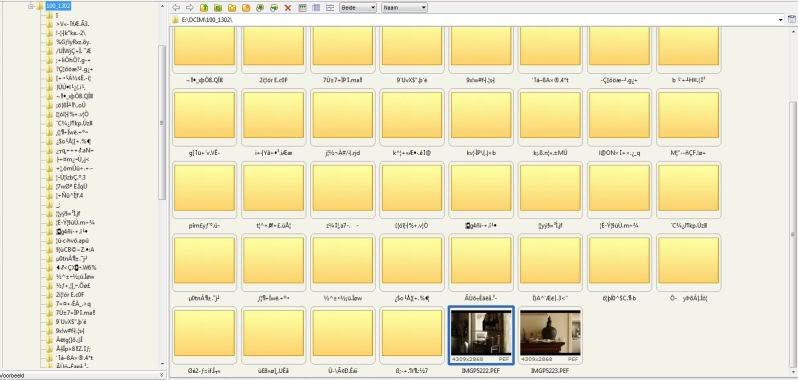Click the E:\DCIM\100_1302\ address field

[476, 20]
